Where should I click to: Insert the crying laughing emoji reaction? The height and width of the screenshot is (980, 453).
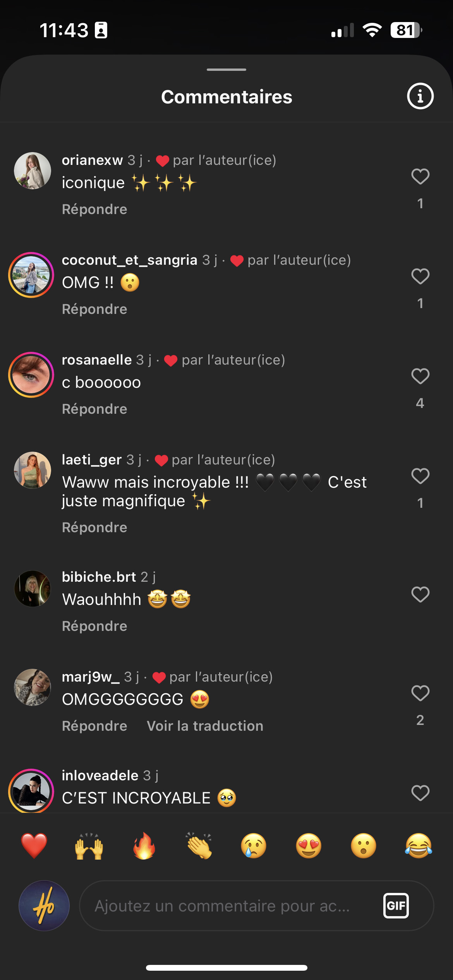[419, 846]
